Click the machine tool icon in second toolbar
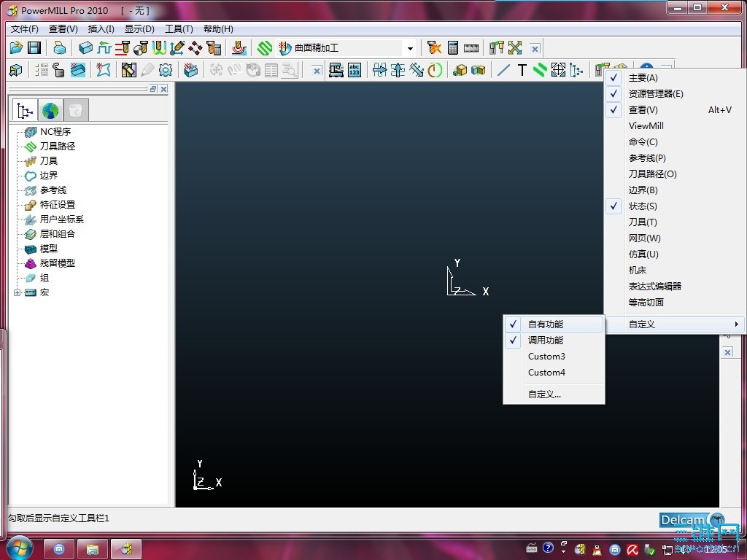Image resolution: width=747 pixels, height=560 pixels. (x=336, y=71)
